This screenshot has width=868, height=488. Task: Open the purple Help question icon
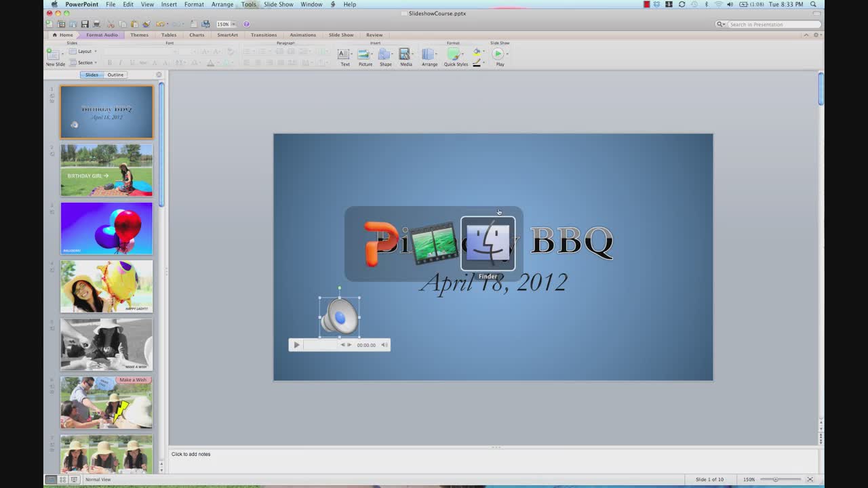pyautogui.click(x=246, y=24)
